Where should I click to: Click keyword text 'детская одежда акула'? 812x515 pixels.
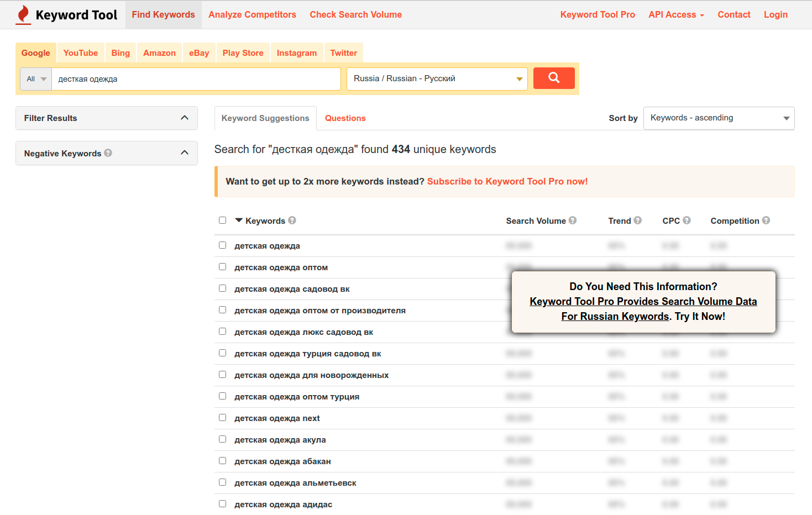[x=280, y=440]
